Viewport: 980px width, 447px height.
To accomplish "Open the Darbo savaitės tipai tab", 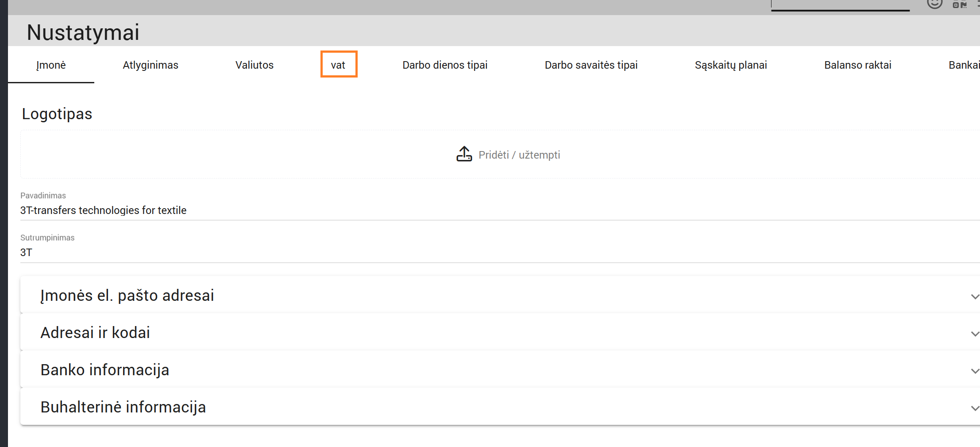I will pos(590,65).
